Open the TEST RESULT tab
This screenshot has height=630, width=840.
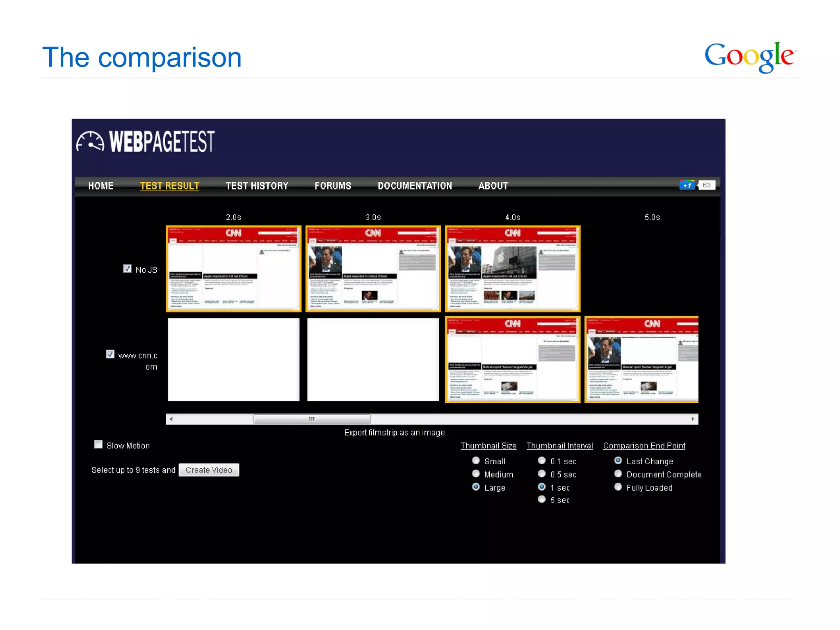pos(170,186)
